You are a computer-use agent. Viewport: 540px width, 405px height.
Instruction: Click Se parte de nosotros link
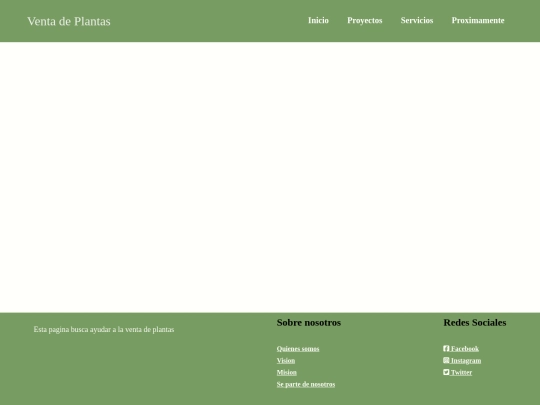click(x=306, y=384)
